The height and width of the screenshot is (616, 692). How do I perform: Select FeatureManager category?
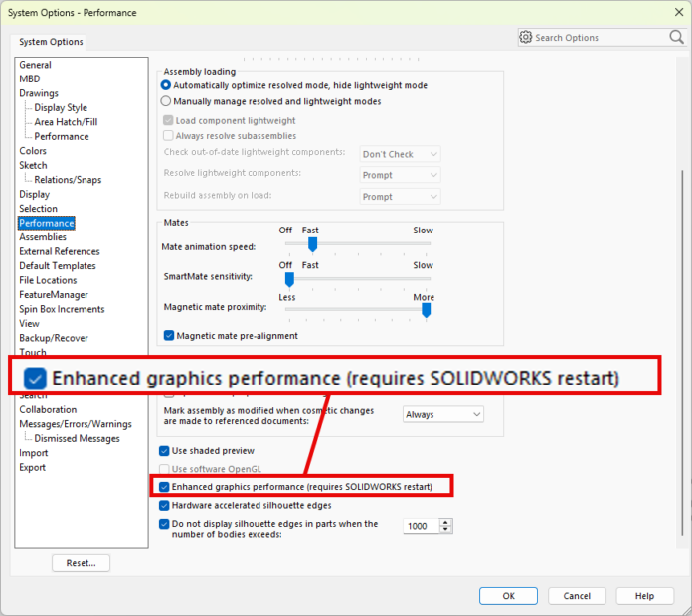(54, 294)
